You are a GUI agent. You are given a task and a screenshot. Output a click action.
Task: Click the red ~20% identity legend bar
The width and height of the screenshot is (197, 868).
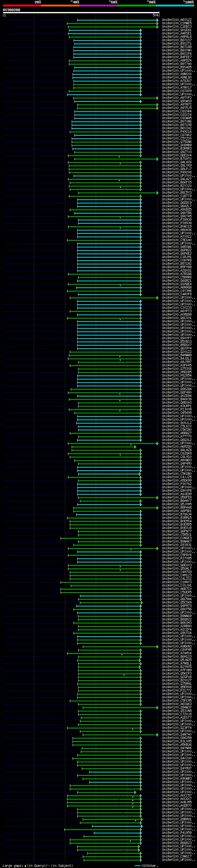click(22, 6)
